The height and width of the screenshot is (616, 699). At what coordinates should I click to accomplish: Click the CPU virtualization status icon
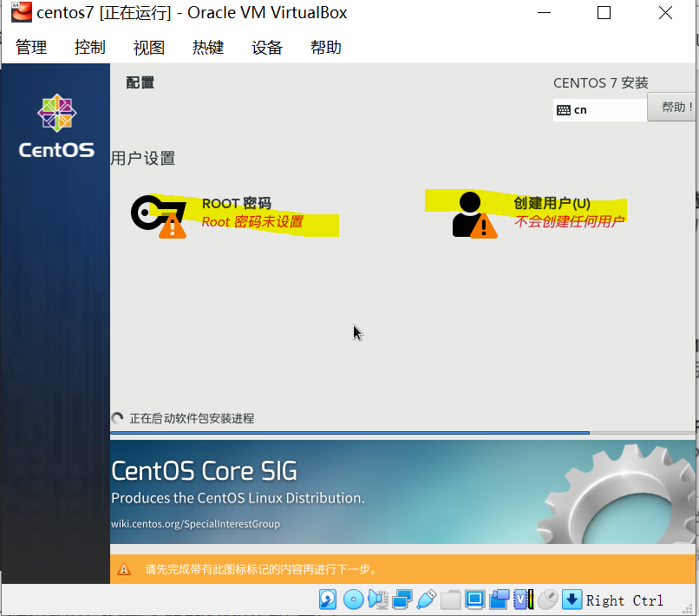(x=523, y=600)
